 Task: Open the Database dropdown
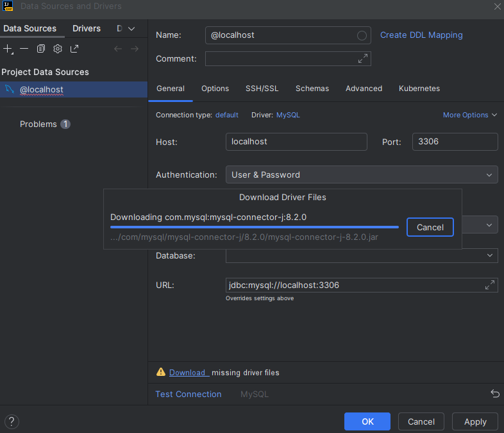point(362,255)
